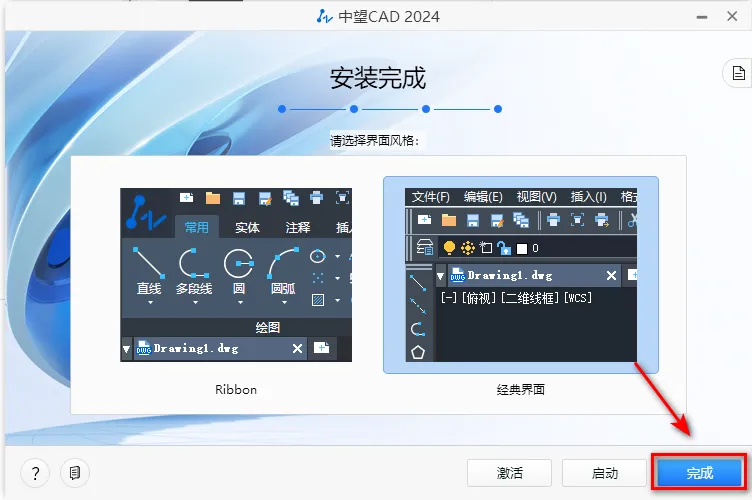Click the 激活 button
Screen dimensions: 752x500
click(x=509, y=473)
